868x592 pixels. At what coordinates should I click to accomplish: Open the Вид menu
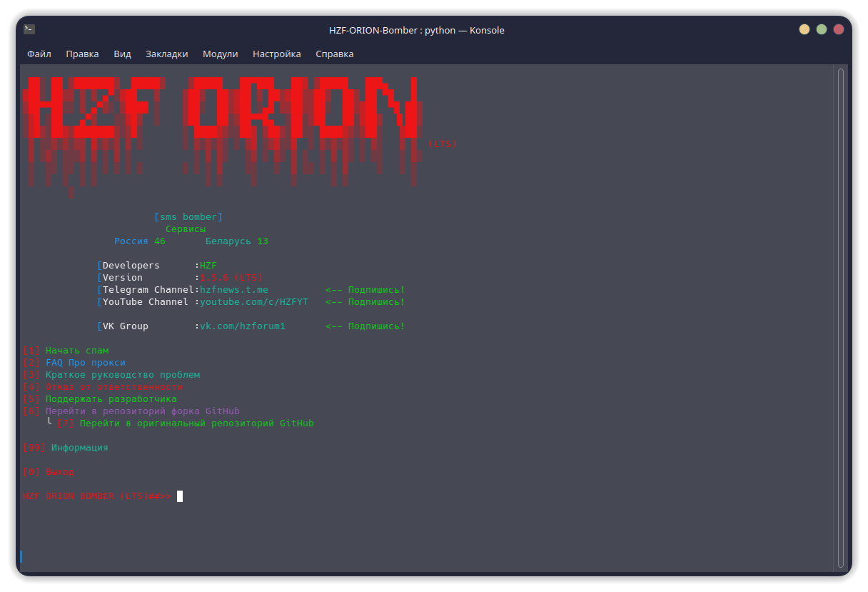click(122, 54)
